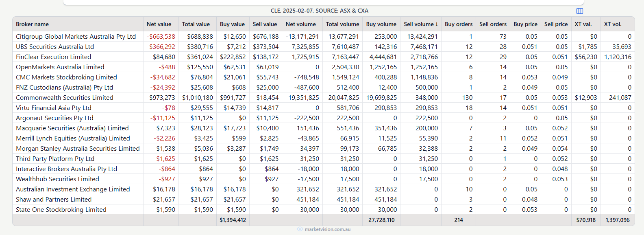Screen dimensions: 644x235
Task: Sort by the Net value column header
Action: (159, 24)
